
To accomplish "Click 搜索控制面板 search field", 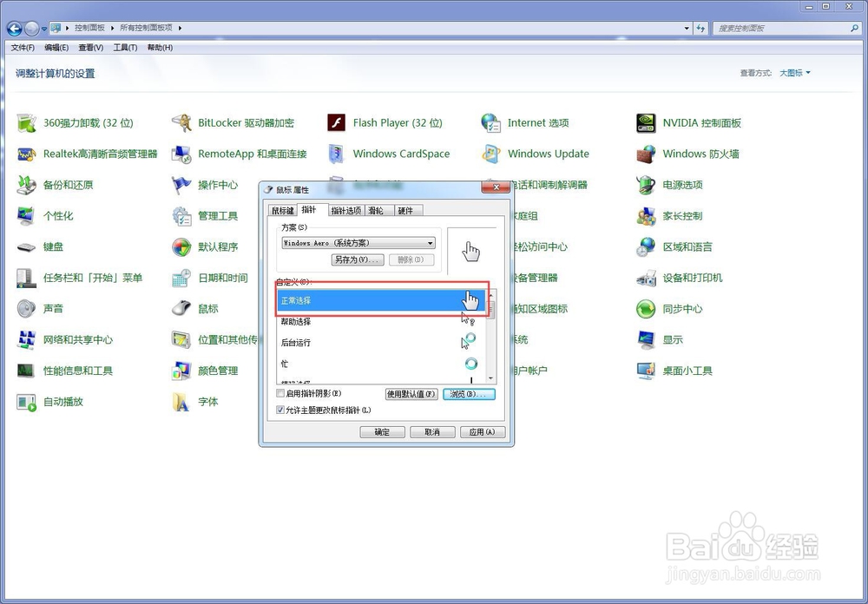I will 786,28.
